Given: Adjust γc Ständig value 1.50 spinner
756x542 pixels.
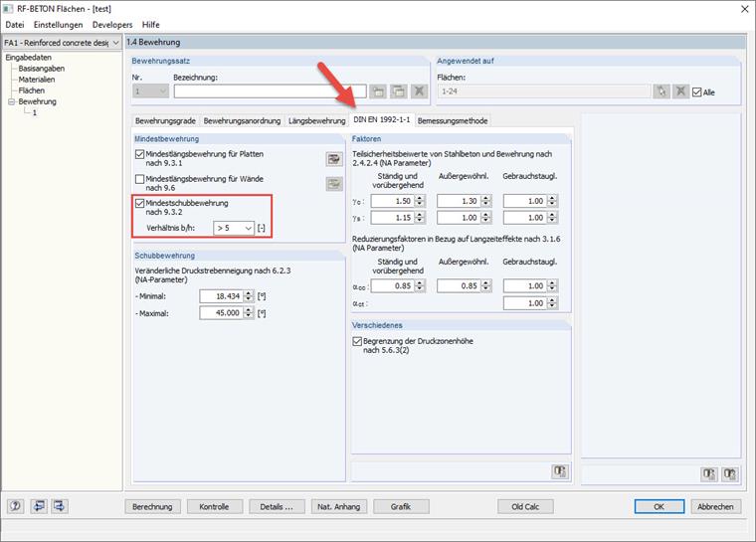Looking at the screenshot, I should [x=420, y=201].
